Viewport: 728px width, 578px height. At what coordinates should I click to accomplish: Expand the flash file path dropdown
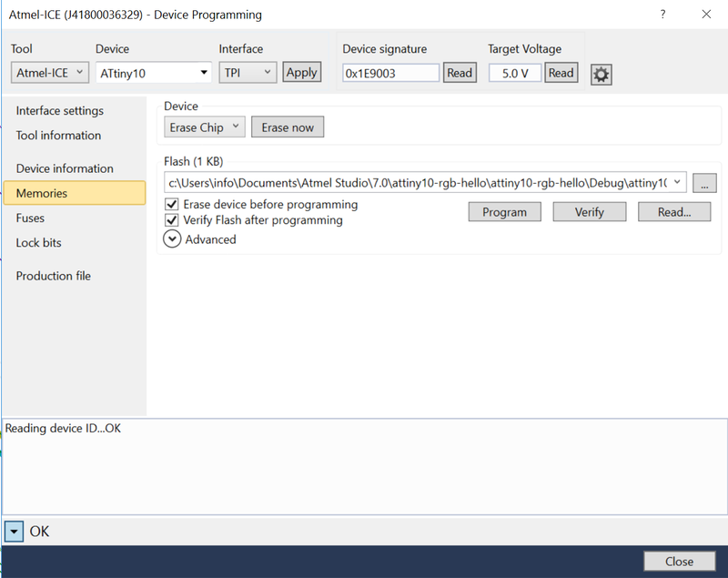pos(677,183)
